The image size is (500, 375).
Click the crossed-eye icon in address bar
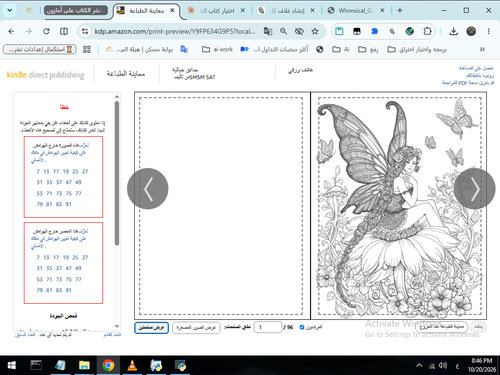pyautogui.click(x=299, y=31)
